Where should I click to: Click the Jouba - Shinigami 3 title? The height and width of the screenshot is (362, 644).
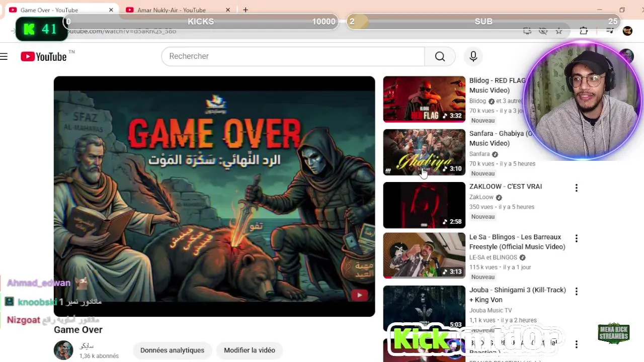coord(518,295)
